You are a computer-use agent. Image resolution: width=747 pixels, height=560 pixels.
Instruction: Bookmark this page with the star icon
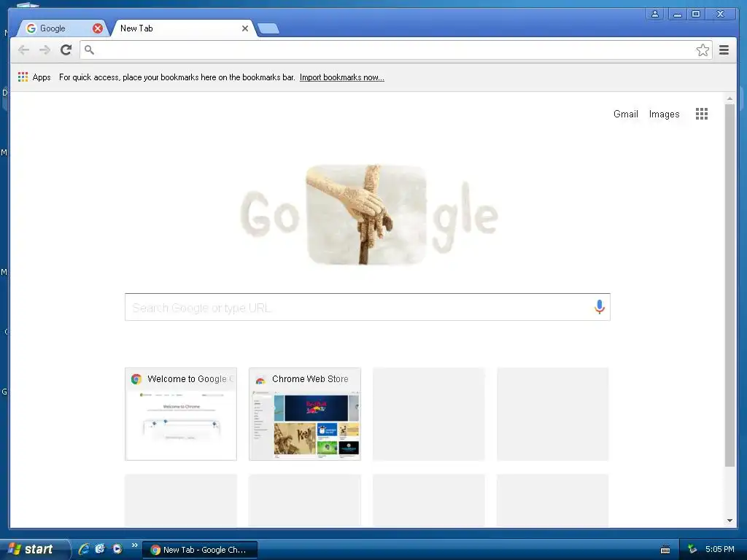click(703, 50)
